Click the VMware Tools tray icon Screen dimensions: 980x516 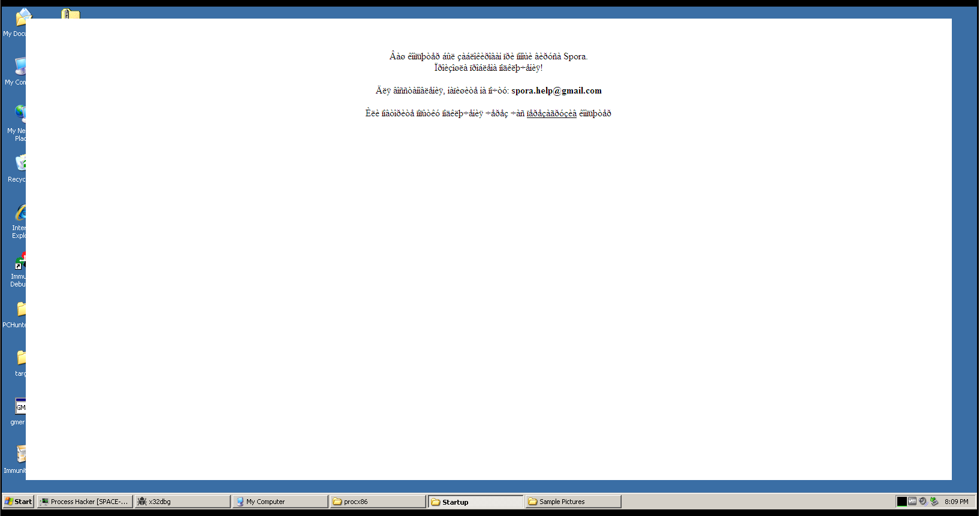coord(912,502)
